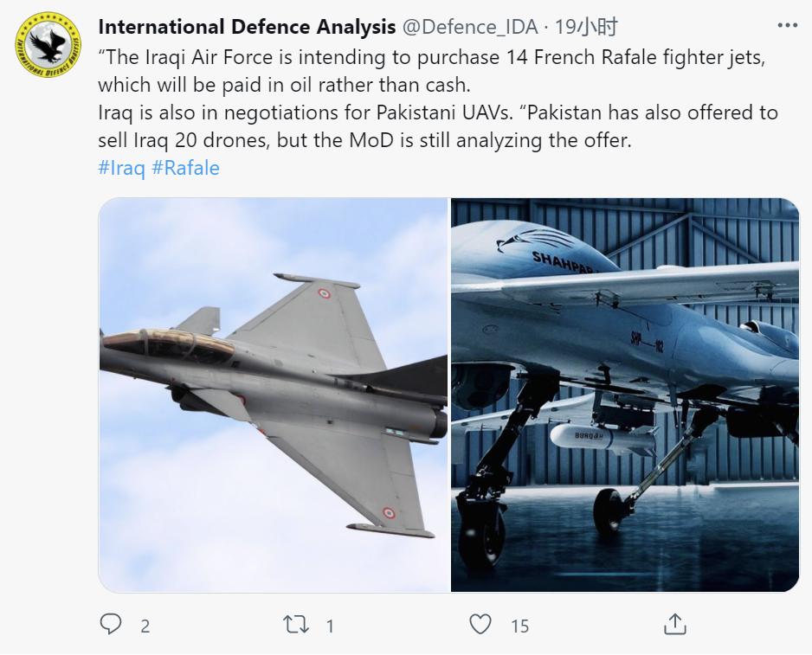Retweet this post using the retweet icon
The image size is (812, 655).
[x=297, y=624]
